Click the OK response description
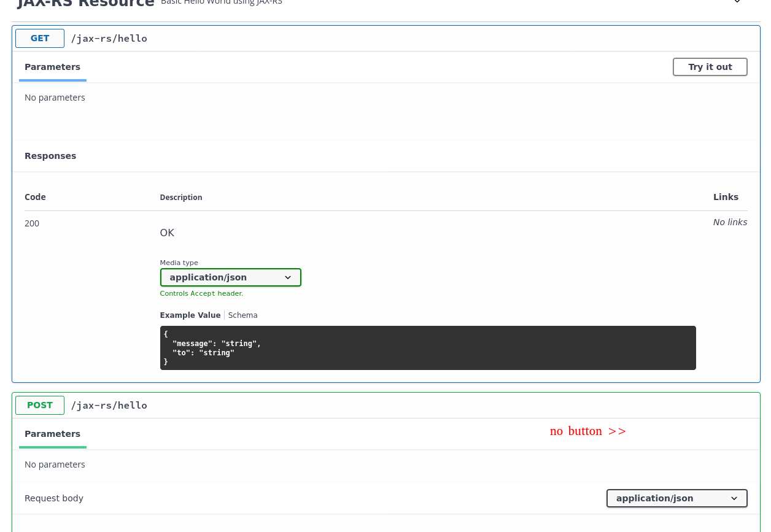Image resolution: width=771 pixels, height=532 pixels. click(x=167, y=233)
